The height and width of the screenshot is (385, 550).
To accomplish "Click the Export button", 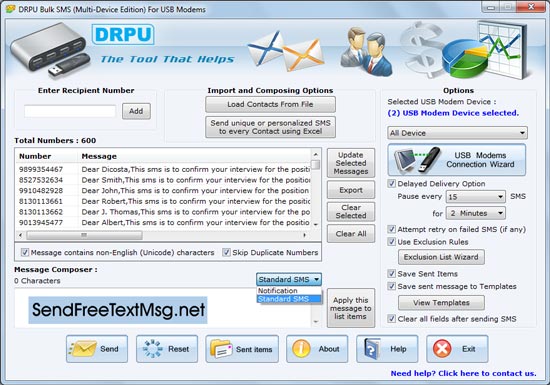I will (x=351, y=190).
